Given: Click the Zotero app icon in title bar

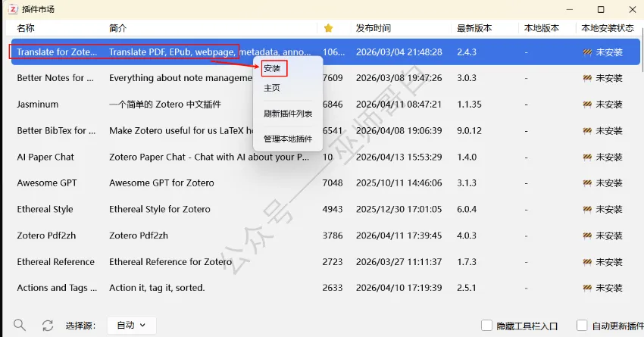Looking at the screenshot, I should [x=13, y=9].
